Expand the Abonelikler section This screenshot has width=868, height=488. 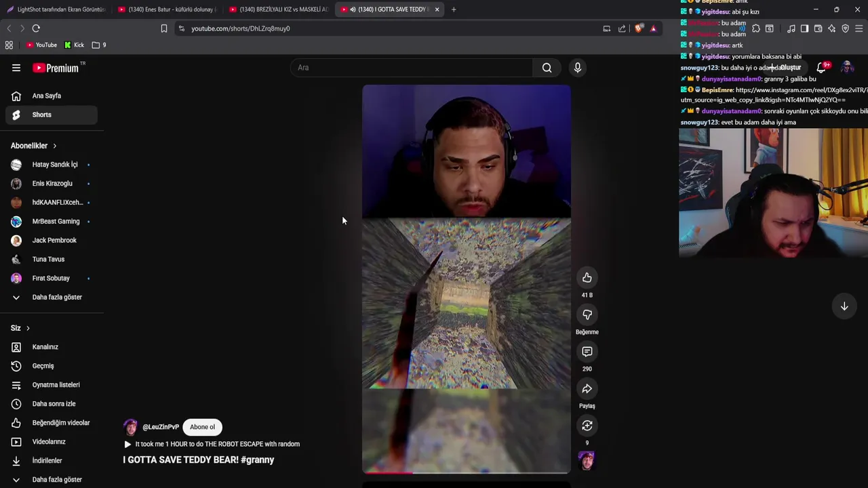point(34,146)
